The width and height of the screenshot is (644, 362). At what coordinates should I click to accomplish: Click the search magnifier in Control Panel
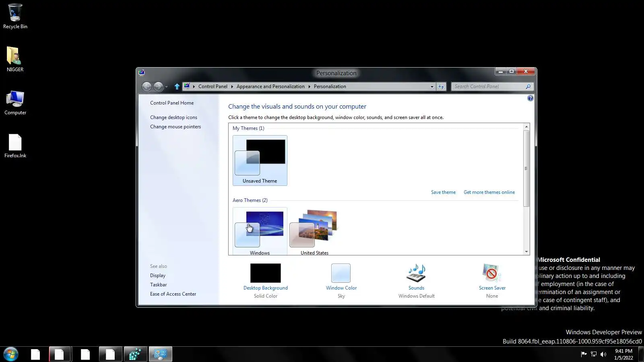click(528, 86)
